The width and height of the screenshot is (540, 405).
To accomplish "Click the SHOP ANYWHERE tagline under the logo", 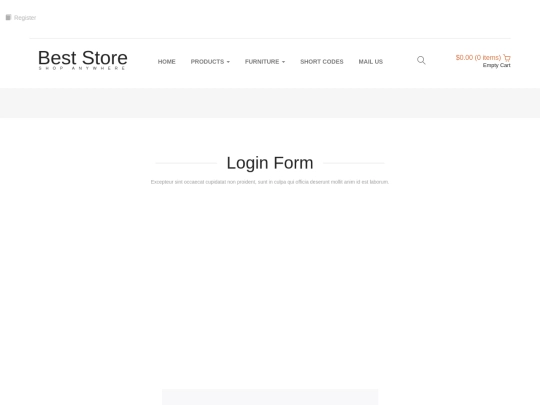I will click(82, 68).
